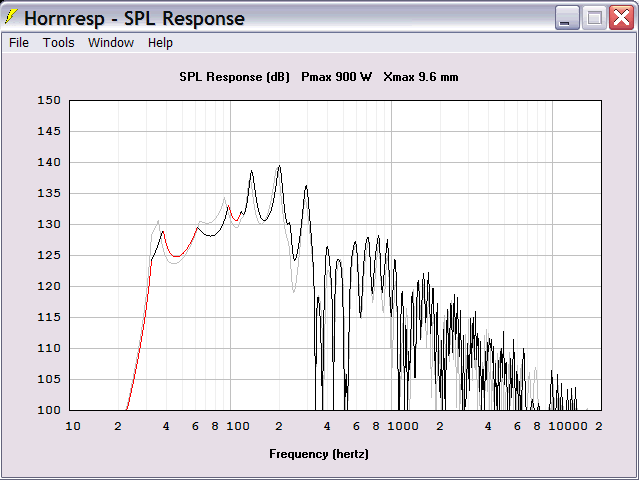Click the 125 dB y-axis value
639x480 pixels.
pyautogui.click(x=49, y=255)
